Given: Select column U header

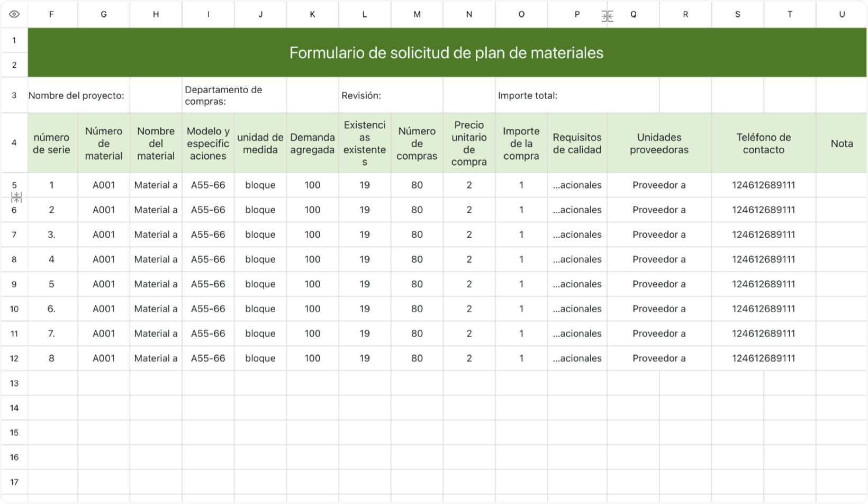Looking at the screenshot, I should pyautogui.click(x=842, y=14).
